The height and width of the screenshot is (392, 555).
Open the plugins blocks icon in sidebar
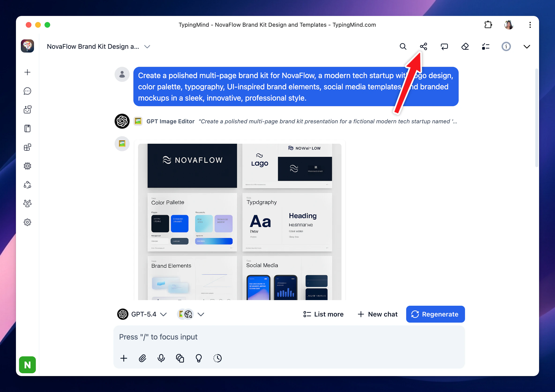27,147
